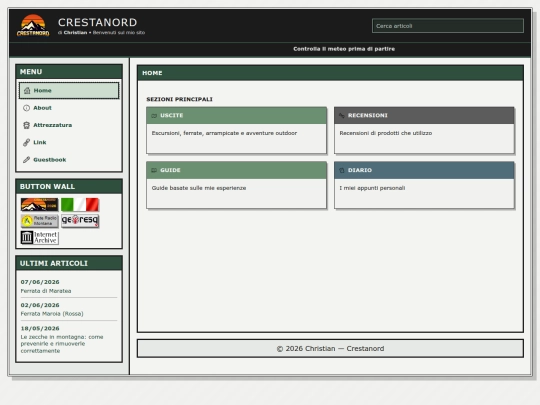Click the info icon beside About

(27, 108)
